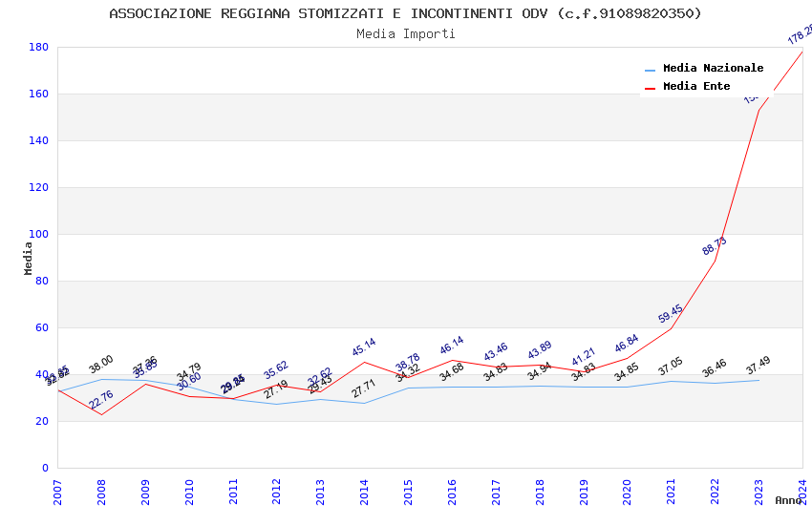This screenshot has height=525, width=812.
Task: Click the 180 value on vertical axis
Action: (38, 47)
